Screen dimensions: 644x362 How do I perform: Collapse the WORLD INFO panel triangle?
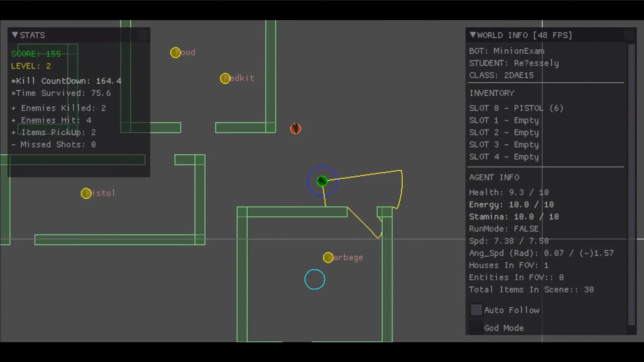[473, 35]
